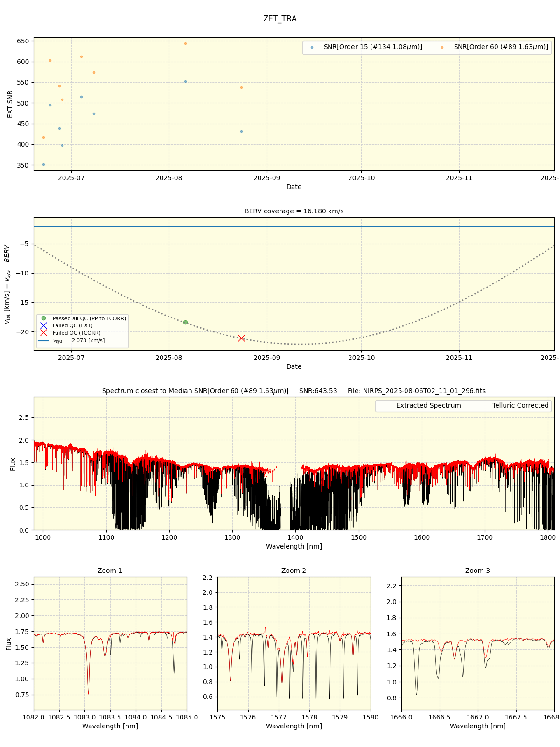The height and width of the screenshot is (747, 560).
Task: Click the Telluric Corrected legend entry
Action: click(x=511, y=406)
